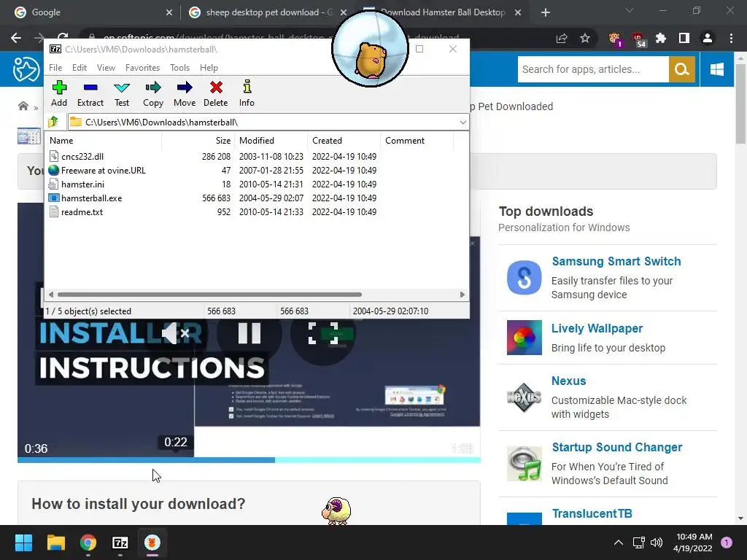
Task: Click the Softonic home breadcrumb icon
Action: [x=23, y=106]
